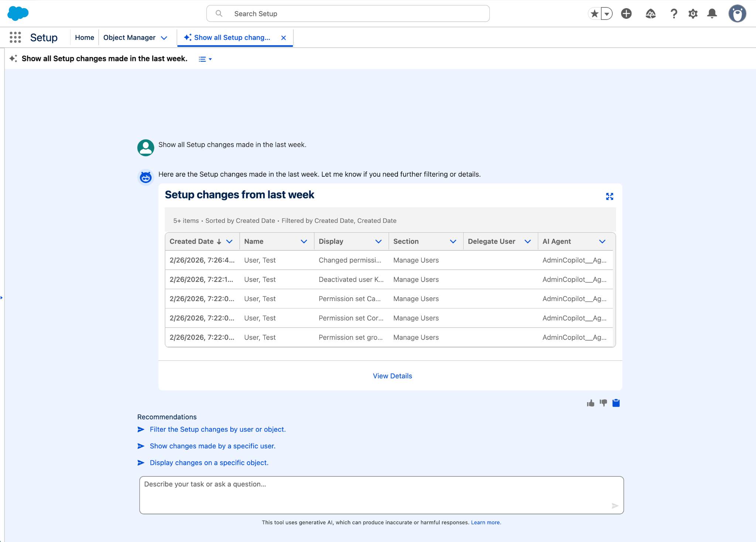Open the Help question mark menu

pos(674,14)
